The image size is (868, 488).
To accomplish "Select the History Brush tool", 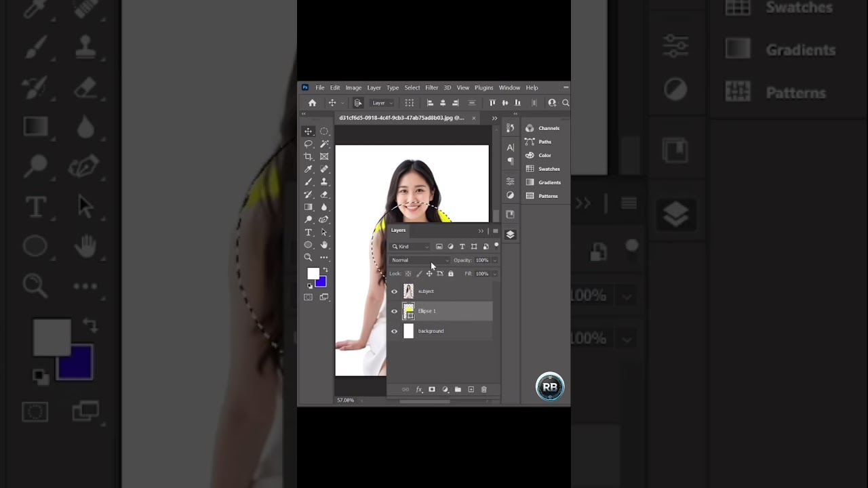I will point(308,195).
